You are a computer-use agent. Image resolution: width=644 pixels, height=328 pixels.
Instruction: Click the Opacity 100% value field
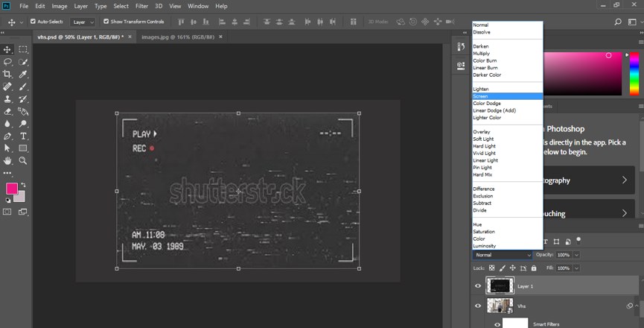[564, 255]
